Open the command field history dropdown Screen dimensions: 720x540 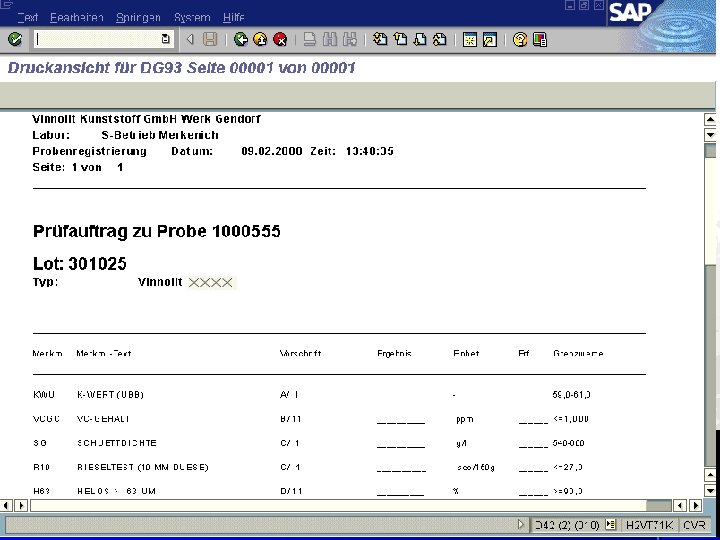tap(166, 39)
